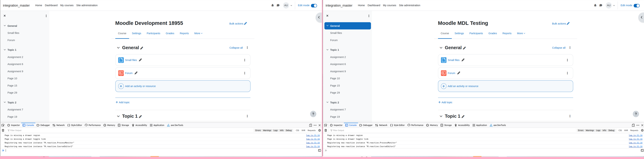Switch to Network tab in left devtools
The height and width of the screenshot is (159, 644).
(58, 125)
